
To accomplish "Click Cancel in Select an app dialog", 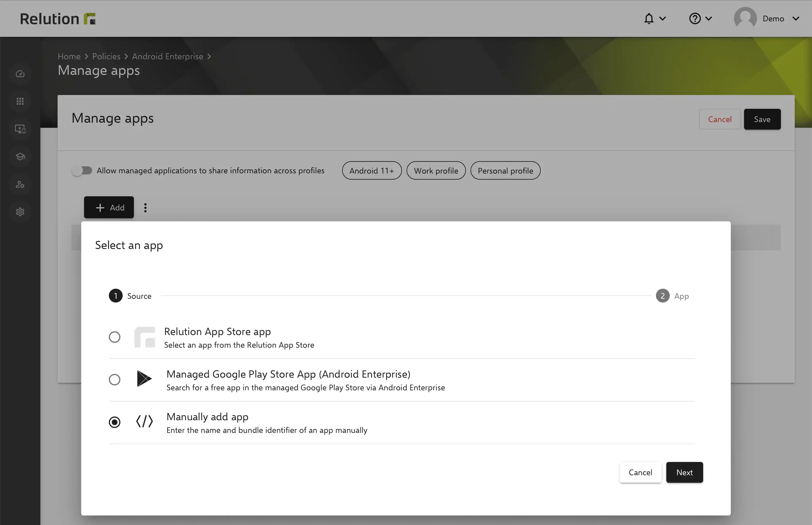I will coord(640,472).
